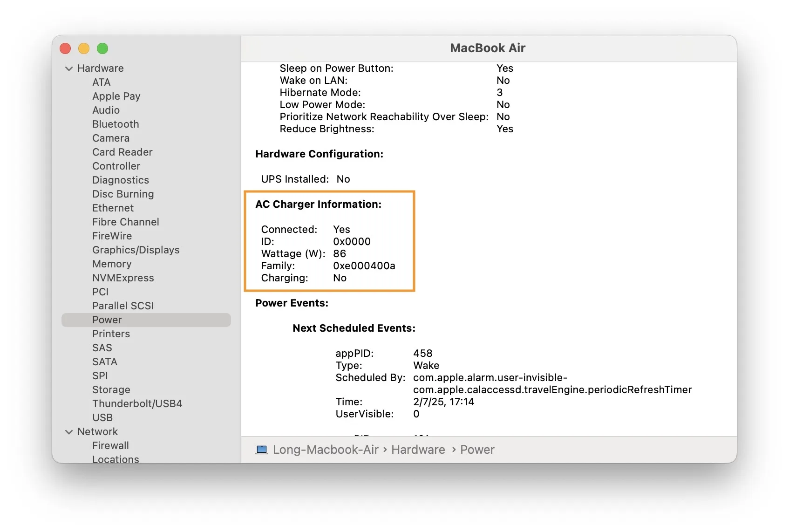Viewport: 789px width, 532px height.
Task: Select the Camera sidebar item
Action: (111, 138)
